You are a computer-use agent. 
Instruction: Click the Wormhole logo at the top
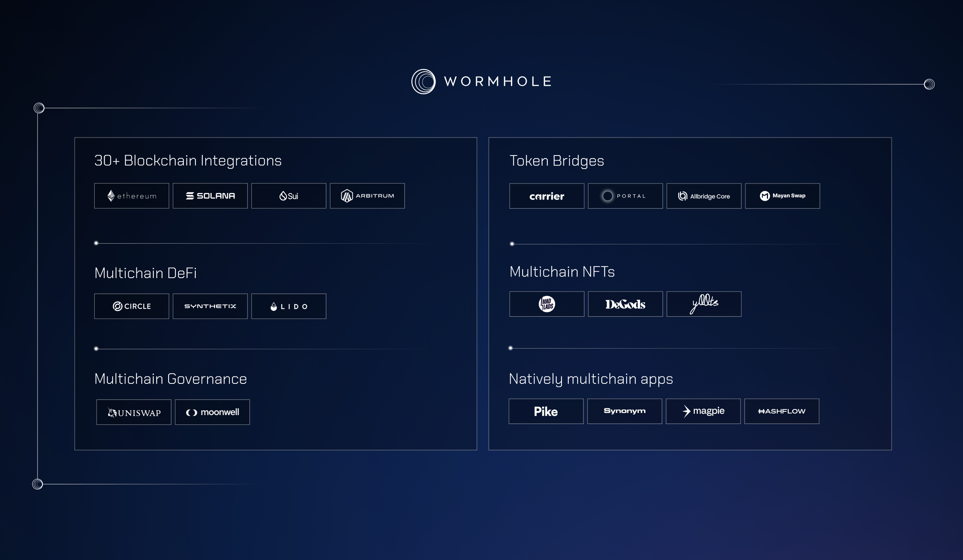(481, 81)
